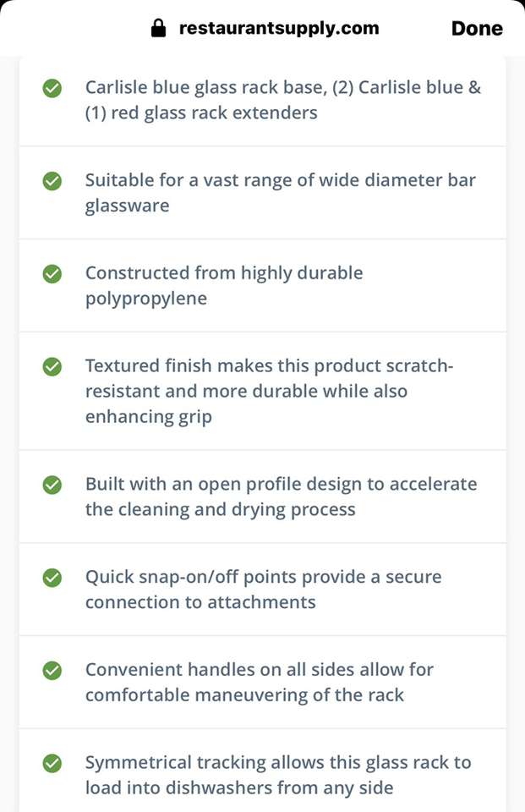Click the Quick snap-on/off points text
Screen dimensions: 525x812
(x=263, y=590)
